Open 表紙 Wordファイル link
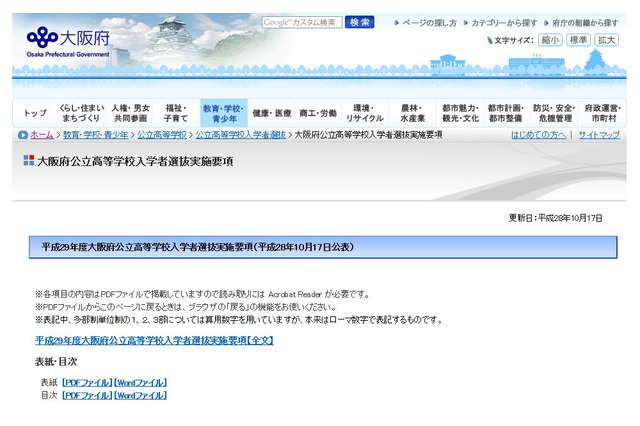This screenshot has width=640, height=426. [140, 383]
